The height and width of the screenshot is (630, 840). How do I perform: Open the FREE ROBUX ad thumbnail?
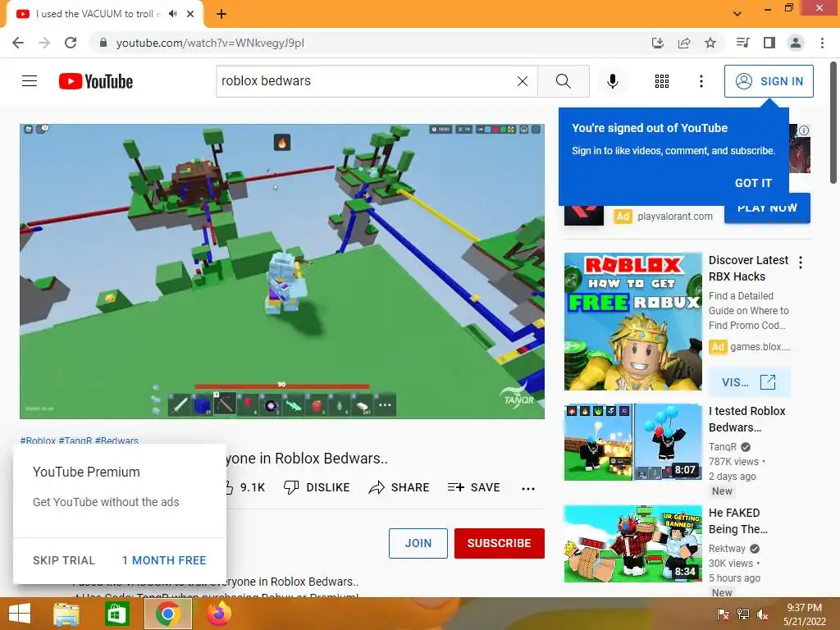pos(632,322)
